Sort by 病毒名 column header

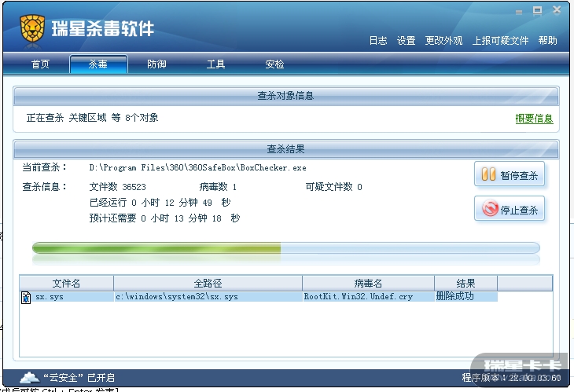(368, 284)
